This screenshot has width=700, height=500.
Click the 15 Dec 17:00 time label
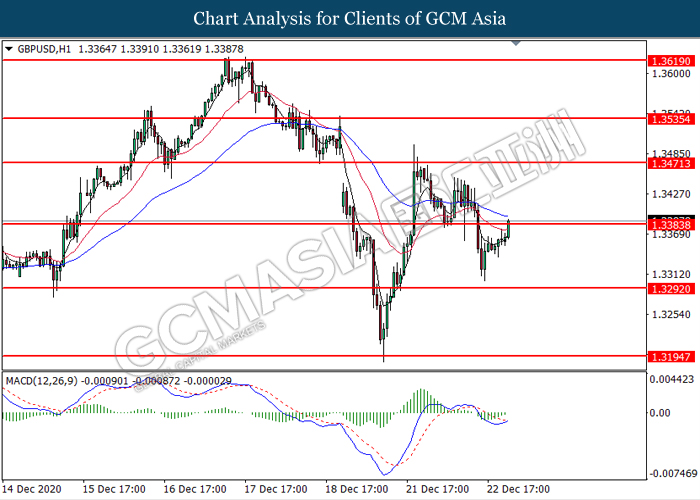[x=114, y=489]
